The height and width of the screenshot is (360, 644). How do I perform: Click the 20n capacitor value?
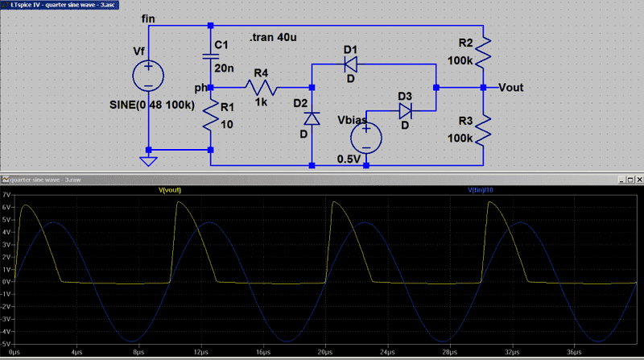click(224, 68)
